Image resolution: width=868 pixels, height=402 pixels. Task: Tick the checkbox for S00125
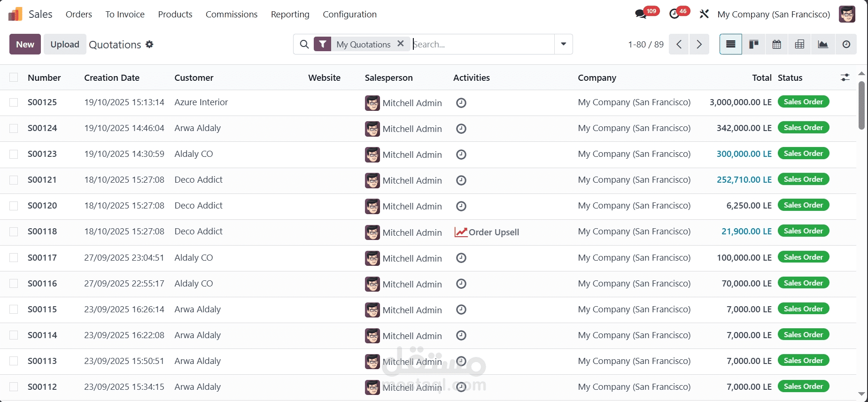click(x=14, y=102)
